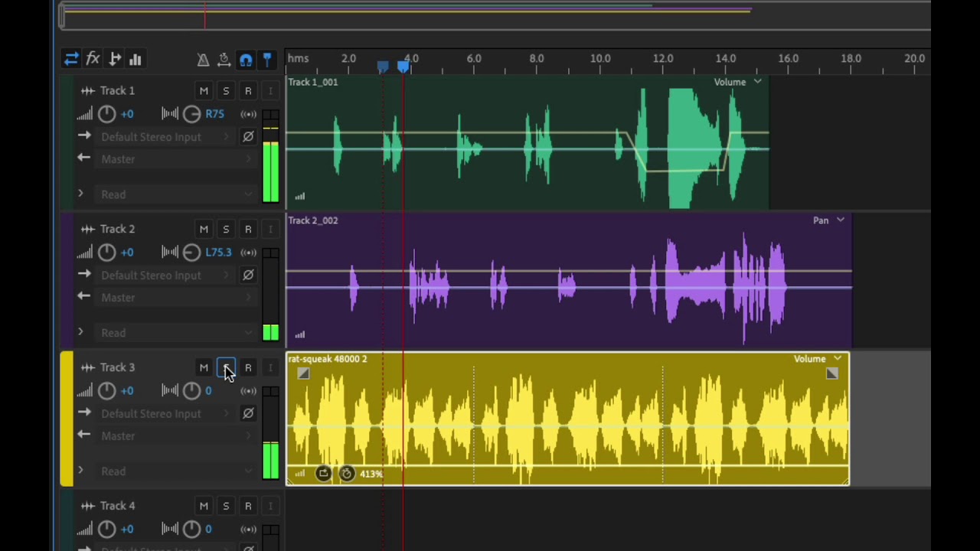Toggle Track 2 polarity reverse icon
980x551 pixels.
(248, 275)
